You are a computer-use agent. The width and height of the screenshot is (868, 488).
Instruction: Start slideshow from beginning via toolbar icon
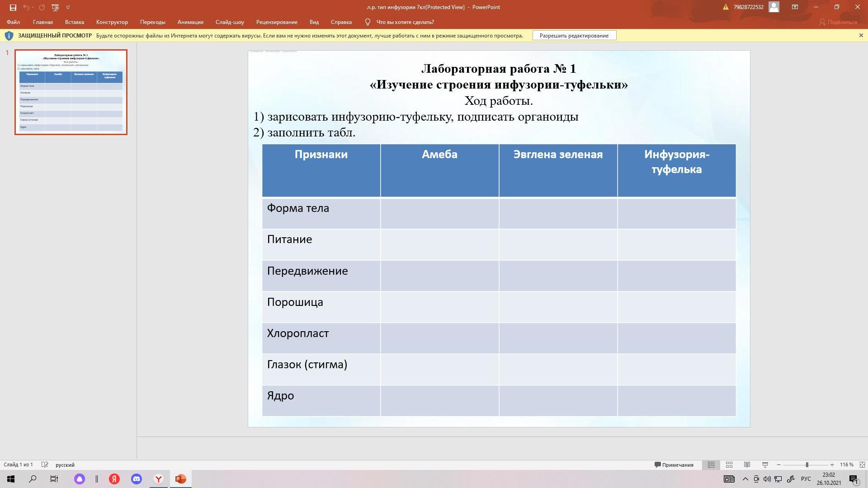[55, 7]
